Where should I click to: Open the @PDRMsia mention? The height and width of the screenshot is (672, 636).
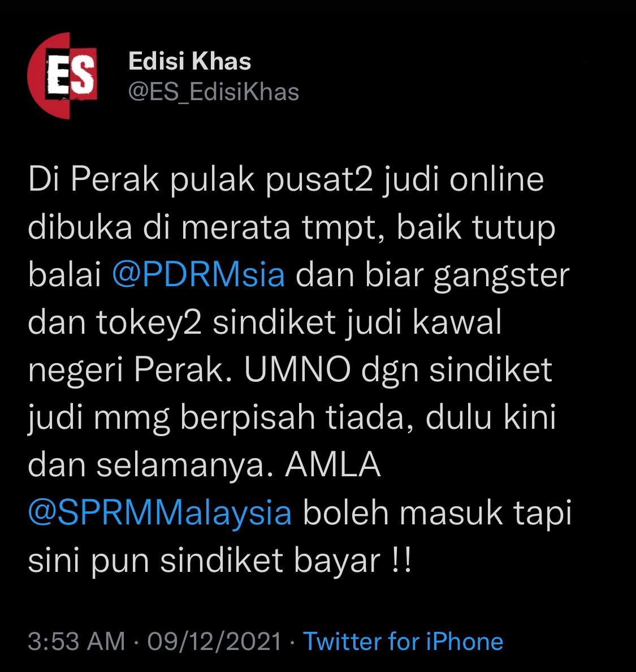pos(199,274)
